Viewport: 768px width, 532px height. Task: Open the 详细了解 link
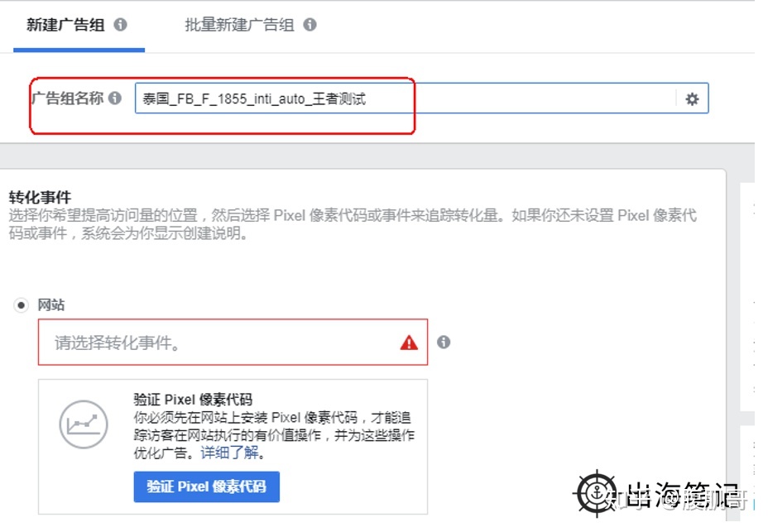click(x=229, y=453)
